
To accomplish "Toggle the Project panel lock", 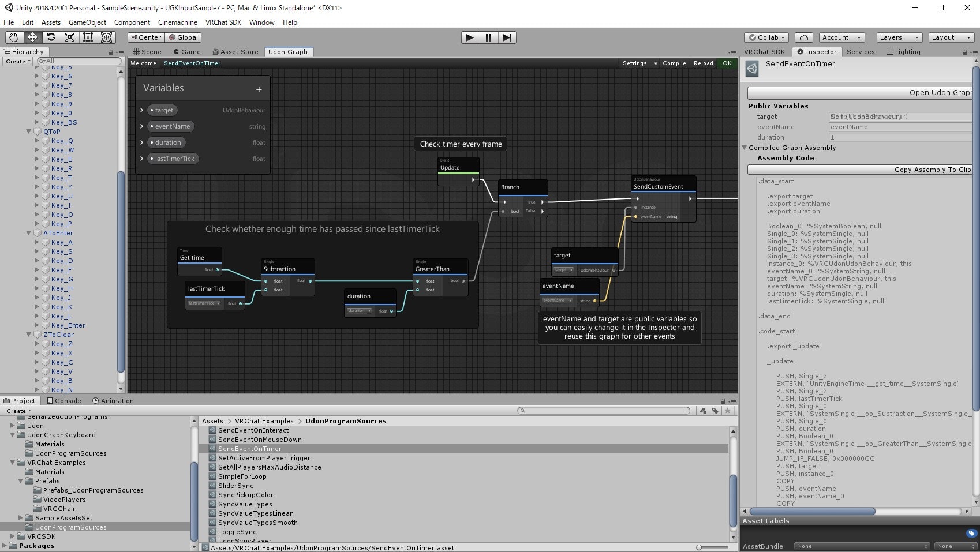I will (723, 401).
